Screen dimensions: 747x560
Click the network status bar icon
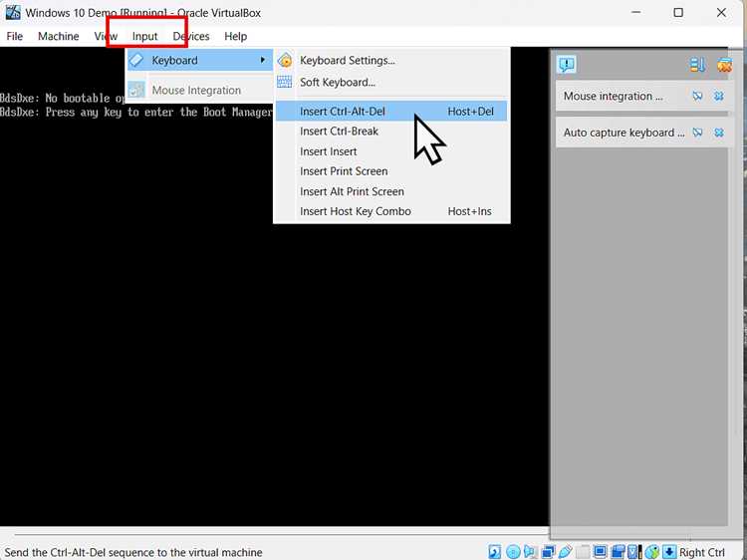click(x=548, y=552)
